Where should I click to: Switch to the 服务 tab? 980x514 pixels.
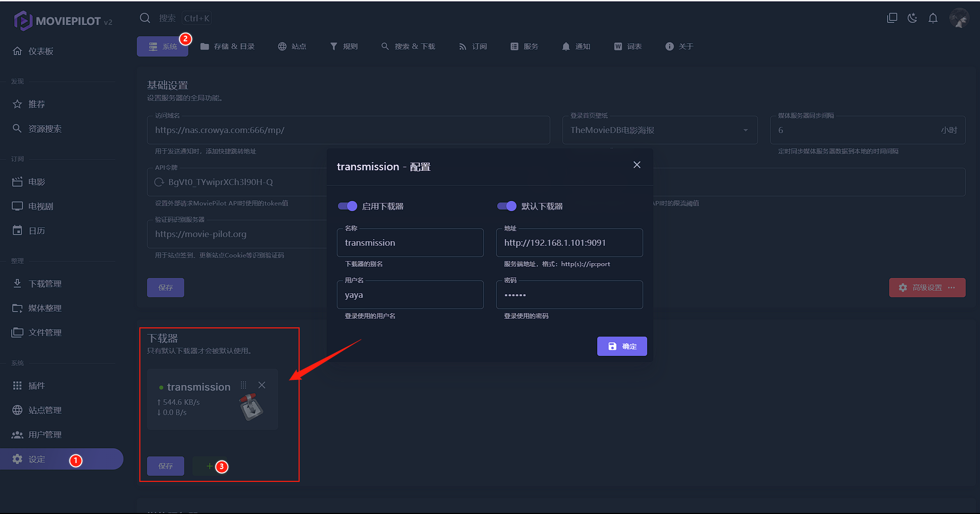coord(524,46)
